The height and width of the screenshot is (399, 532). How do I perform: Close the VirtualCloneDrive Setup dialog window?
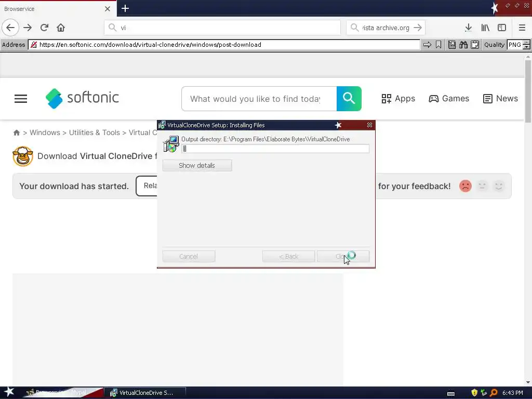369,125
